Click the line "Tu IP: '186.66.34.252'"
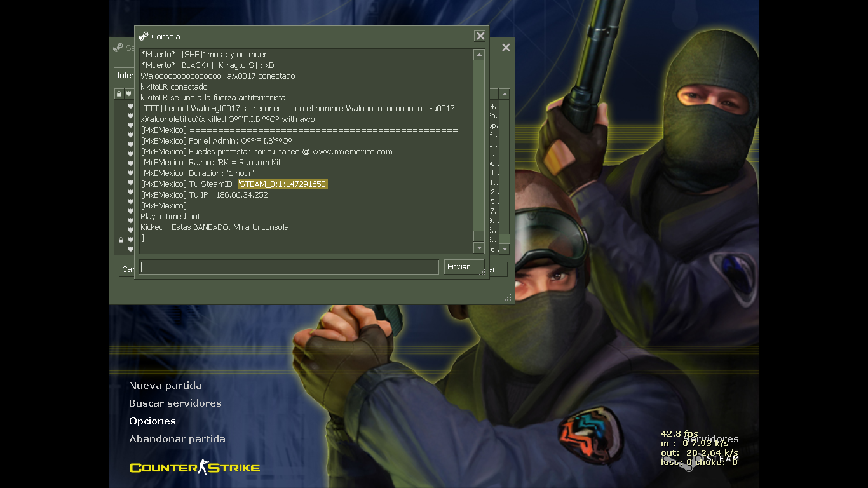This screenshot has height=488, width=868. 205,194
